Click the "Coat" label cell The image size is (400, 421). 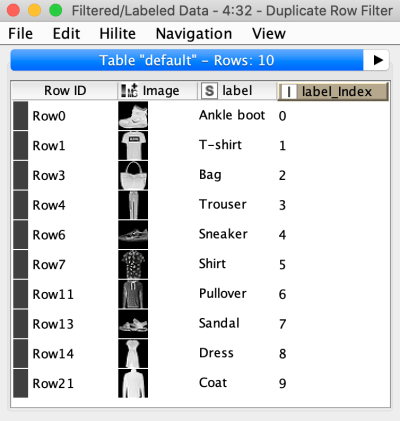tap(213, 382)
